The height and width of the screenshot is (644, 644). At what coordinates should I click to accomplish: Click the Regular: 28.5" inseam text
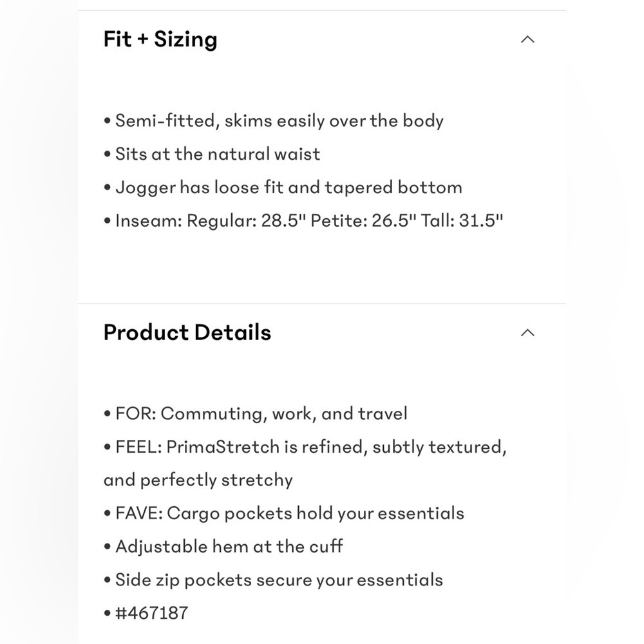pyautogui.click(x=247, y=220)
